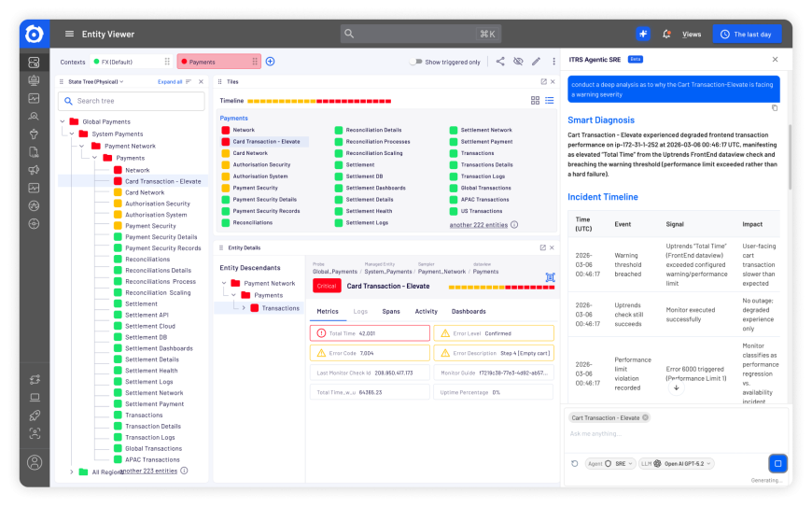Image resolution: width=812 pixels, height=507 pixels.
Task: Pop out the Tiles panel
Action: tap(544, 82)
